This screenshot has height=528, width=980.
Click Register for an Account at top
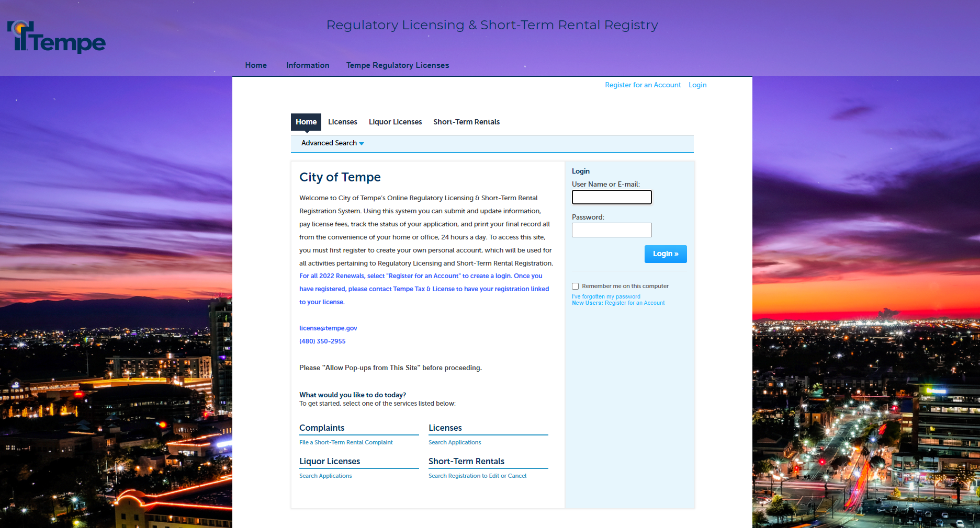[643, 85]
